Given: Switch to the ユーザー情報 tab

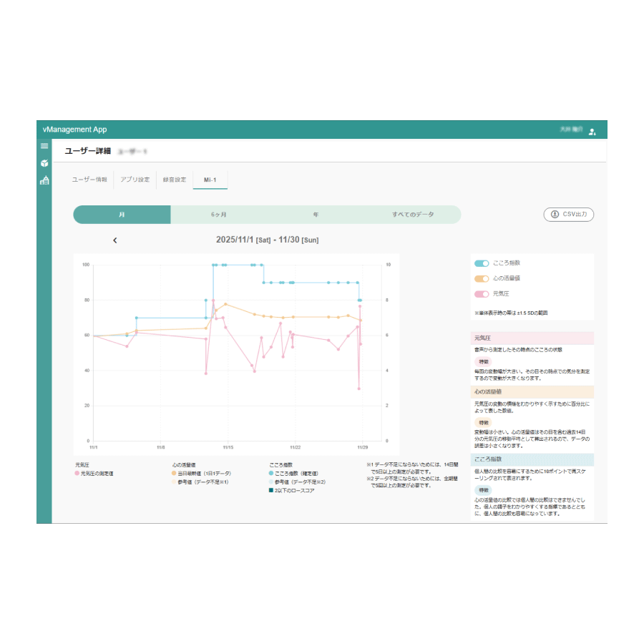Looking at the screenshot, I should point(89,180).
